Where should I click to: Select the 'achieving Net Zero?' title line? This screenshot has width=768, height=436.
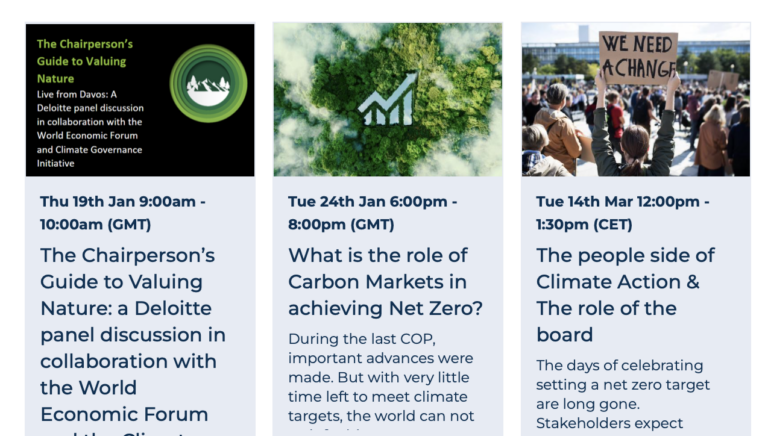point(385,308)
